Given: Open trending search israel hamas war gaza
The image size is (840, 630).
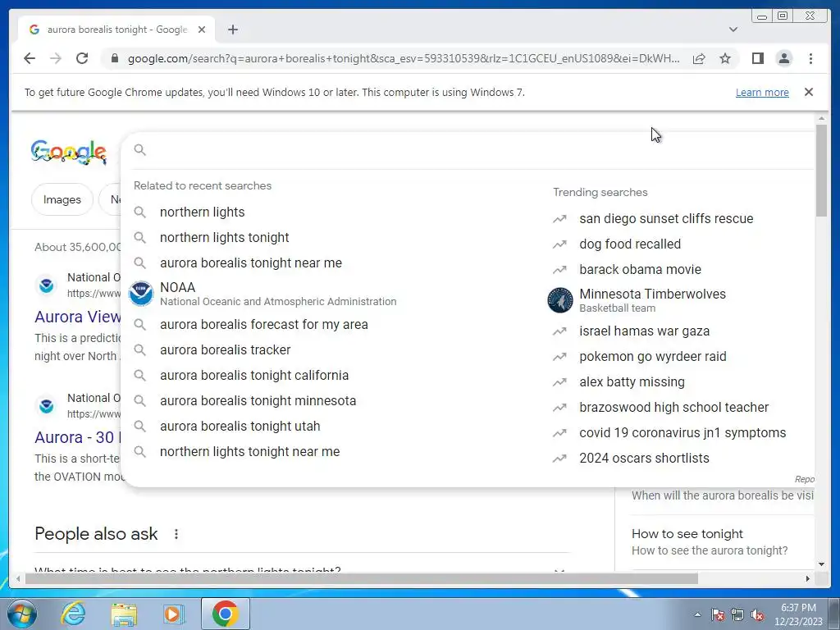Looking at the screenshot, I should tap(645, 331).
